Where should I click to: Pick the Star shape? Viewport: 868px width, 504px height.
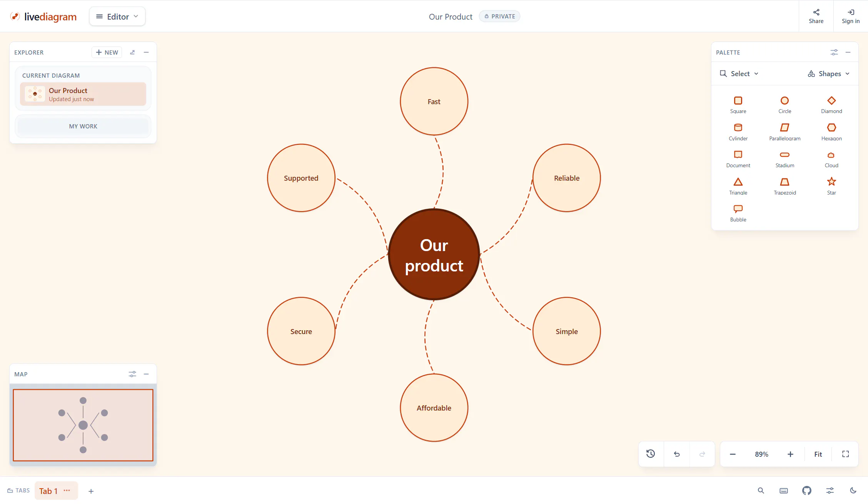point(831,186)
